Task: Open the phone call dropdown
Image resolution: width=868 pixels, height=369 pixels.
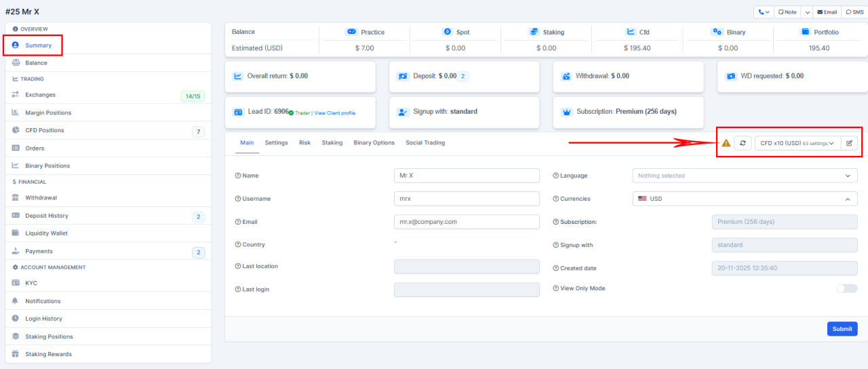Action: (x=764, y=12)
